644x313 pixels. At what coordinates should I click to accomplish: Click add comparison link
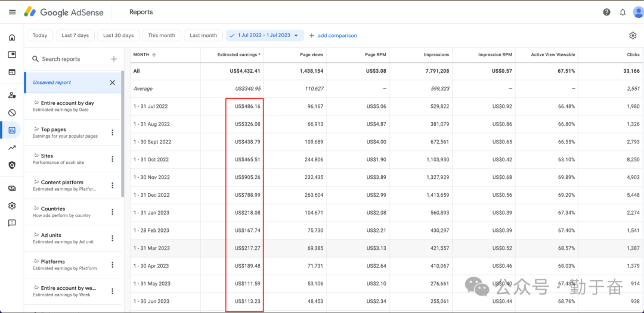[333, 36]
